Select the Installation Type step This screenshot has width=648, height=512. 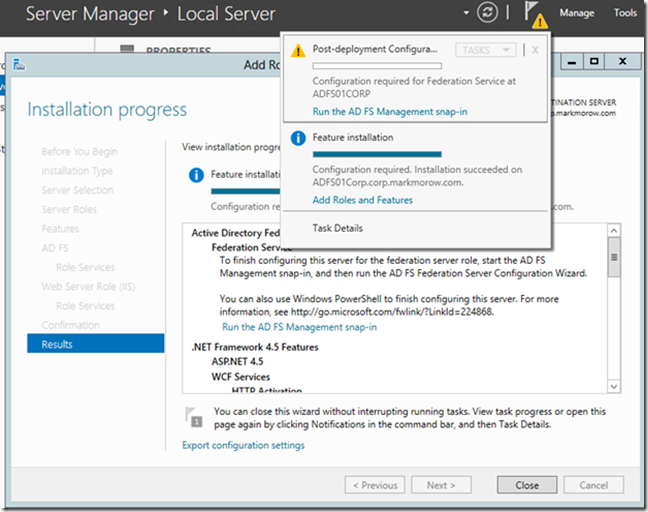click(x=77, y=171)
